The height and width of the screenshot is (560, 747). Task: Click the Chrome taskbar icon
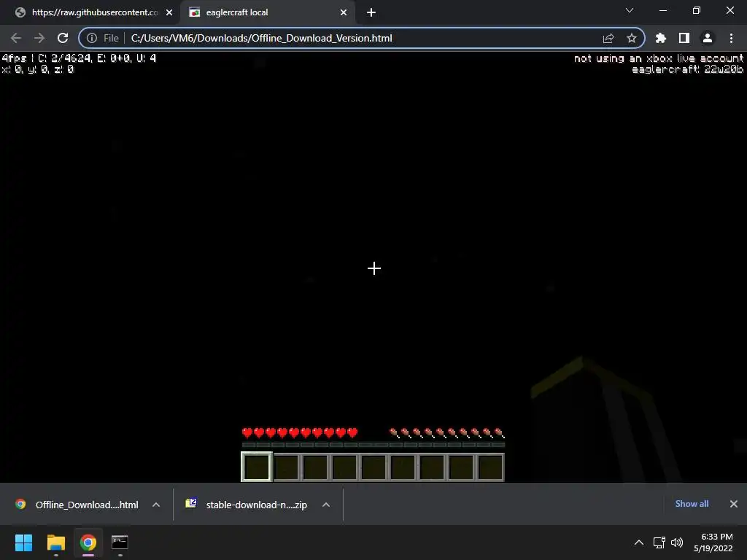pos(88,542)
